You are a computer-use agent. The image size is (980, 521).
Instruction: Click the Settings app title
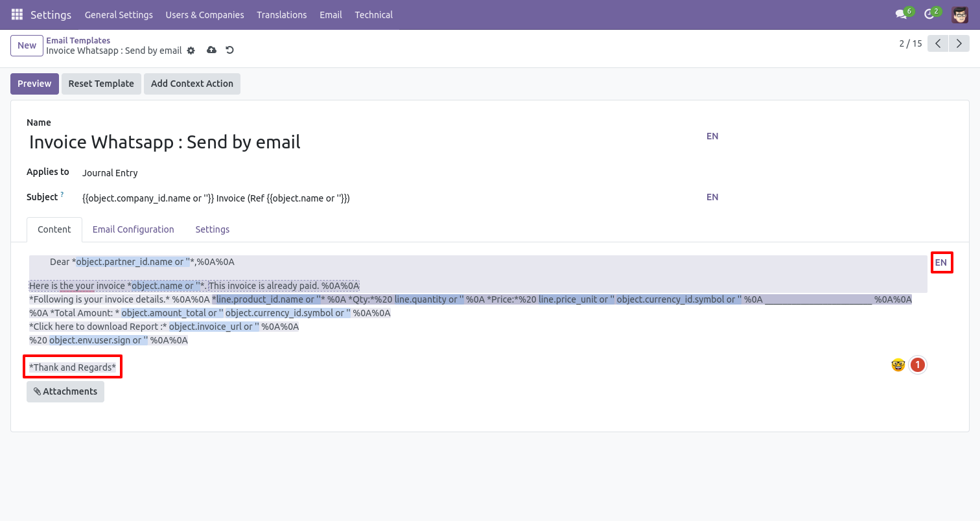tap(51, 14)
